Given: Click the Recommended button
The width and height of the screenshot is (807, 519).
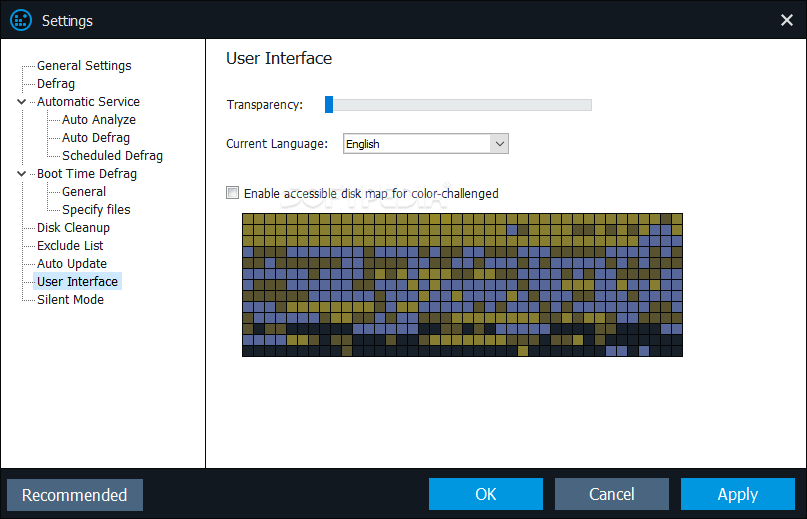Looking at the screenshot, I should (75, 495).
